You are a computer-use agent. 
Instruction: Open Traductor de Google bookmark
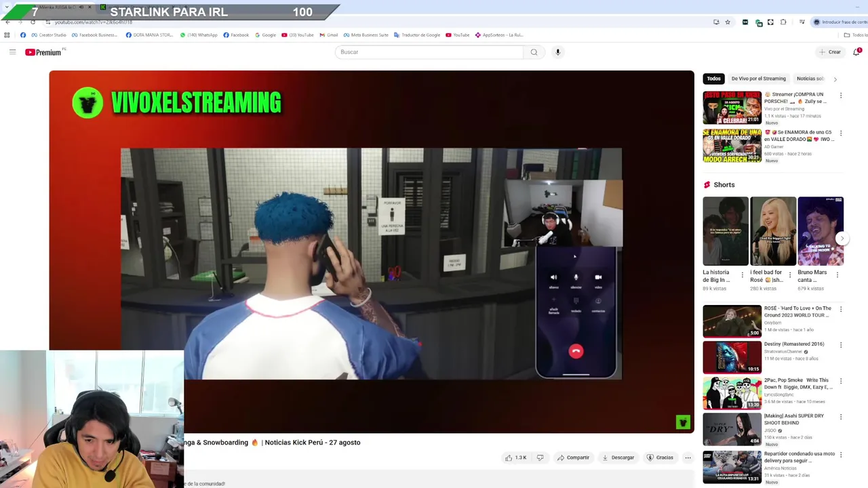[417, 35]
